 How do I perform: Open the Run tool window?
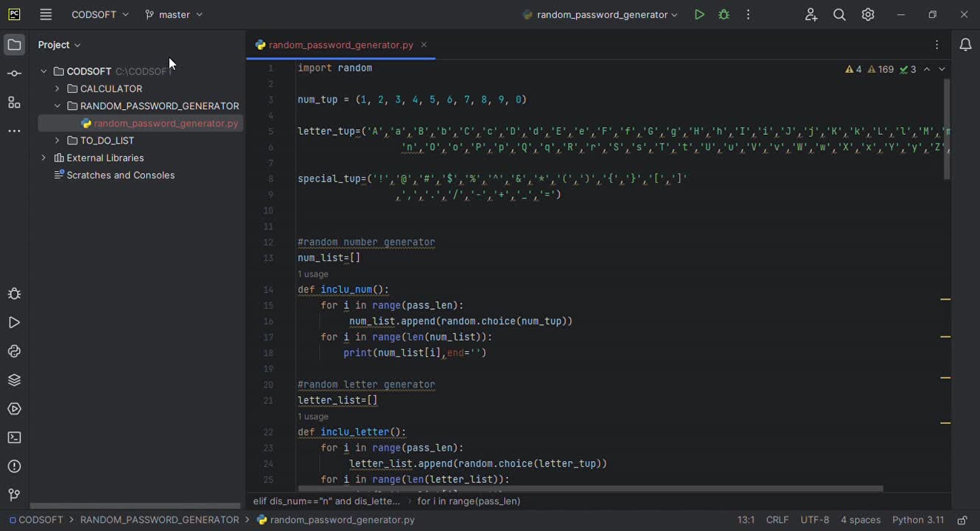[14, 322]
